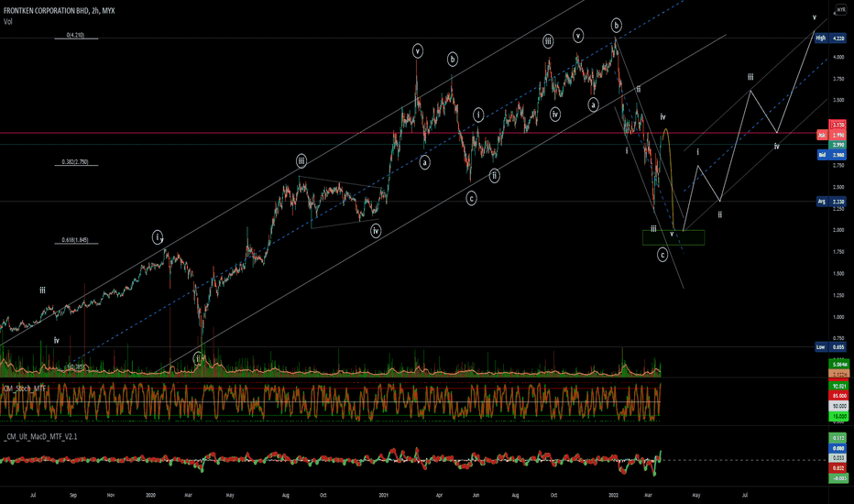Click the 2022 time axis label
Viewport: 854px width, 504px height.
coord(613,495)
